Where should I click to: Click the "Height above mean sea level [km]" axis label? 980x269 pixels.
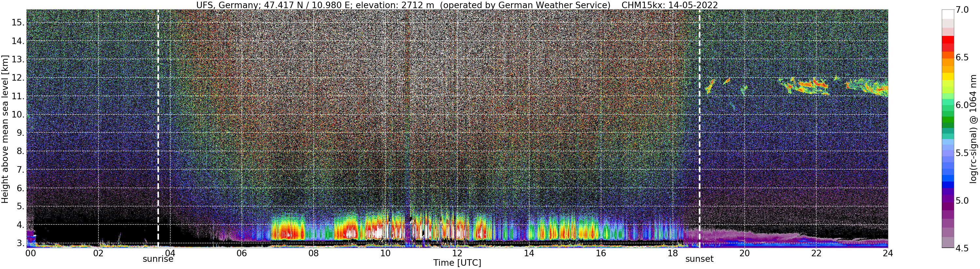5,129
